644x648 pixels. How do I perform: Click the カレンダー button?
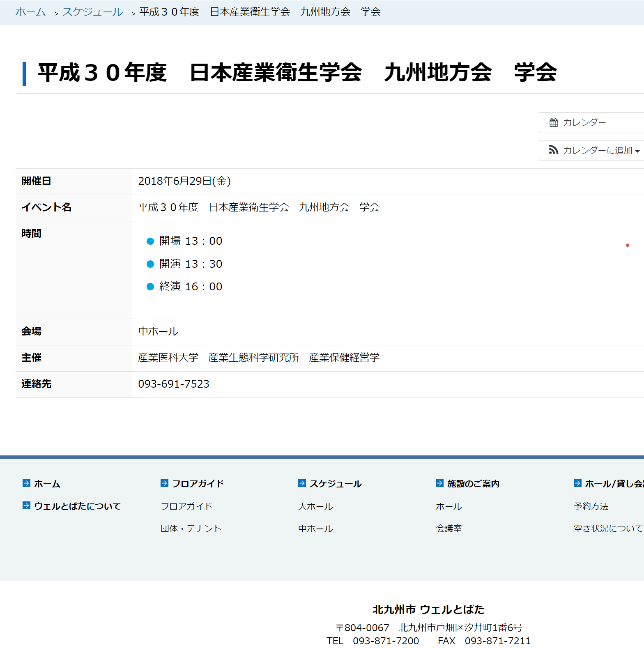591,122
